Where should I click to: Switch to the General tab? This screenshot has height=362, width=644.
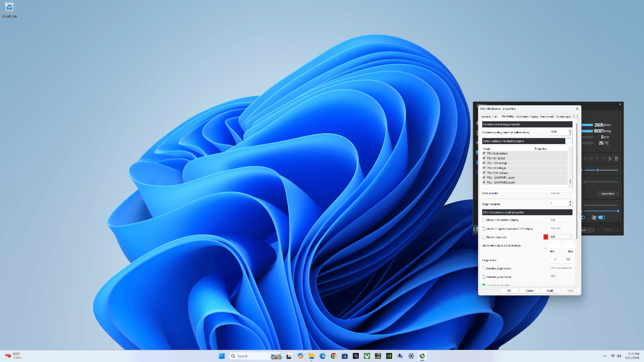[486, 117]
